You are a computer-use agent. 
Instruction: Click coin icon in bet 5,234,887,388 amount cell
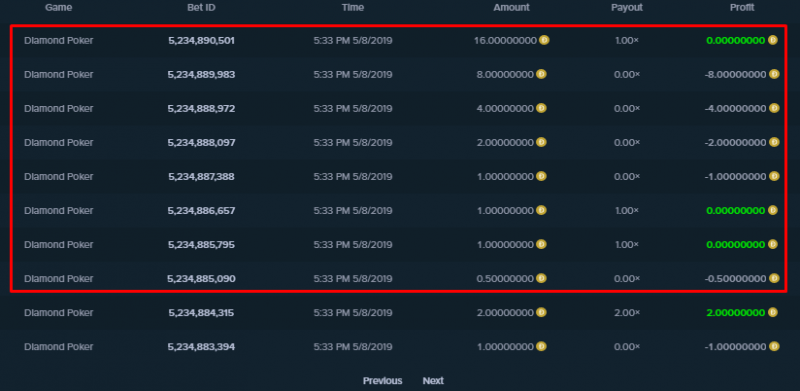(x=541, y=176)
